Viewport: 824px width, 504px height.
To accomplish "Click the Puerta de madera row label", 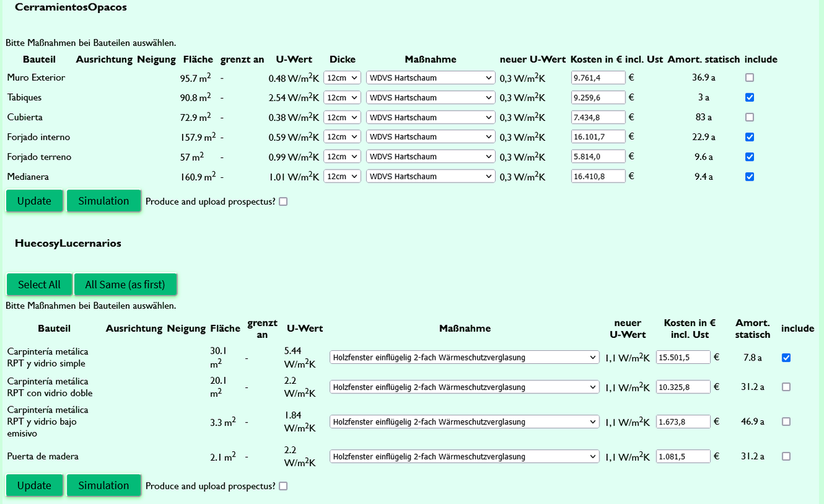I will 43,456.
